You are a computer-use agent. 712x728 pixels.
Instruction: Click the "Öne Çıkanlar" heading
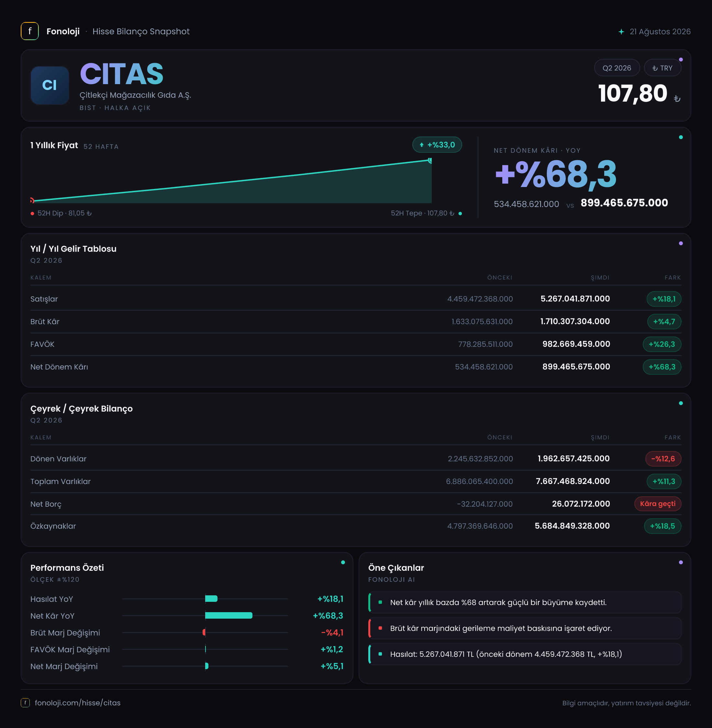pyautogui.click(x=396, y=568)
